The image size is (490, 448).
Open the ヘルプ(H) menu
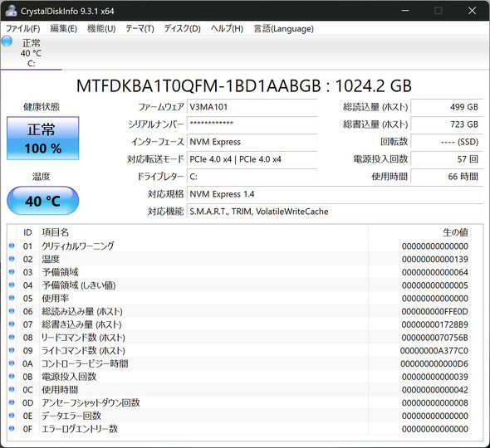tap(227, 29)
